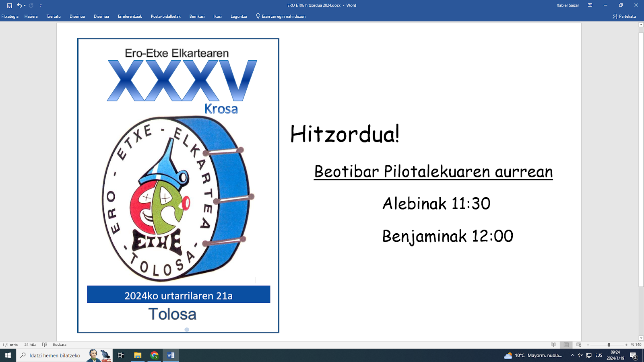The height and width of the screenshot is (362, 644).
Task: Click the proofing spell-check status icon
Action: pos(45,345)
